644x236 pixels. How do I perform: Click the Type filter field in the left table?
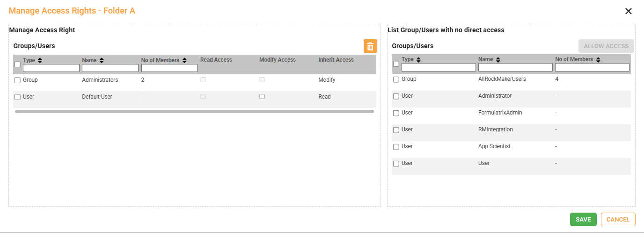tap(51, 68)
